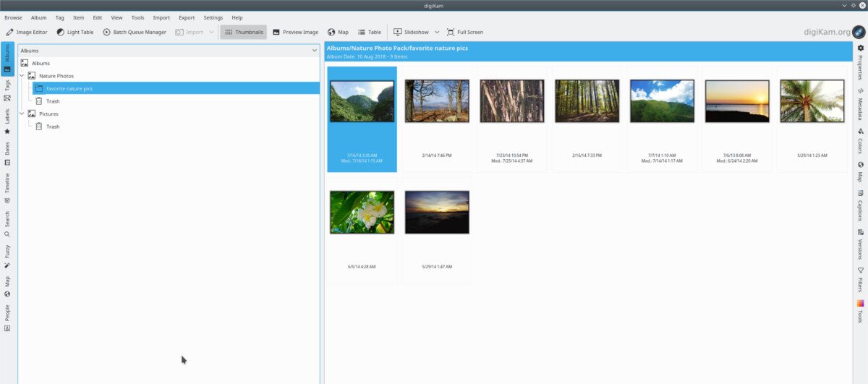Select the sunset over ocean thumbnail
The height and width of the screenshot is (384, 868).
pyautogui.click(x=736, y=101)
